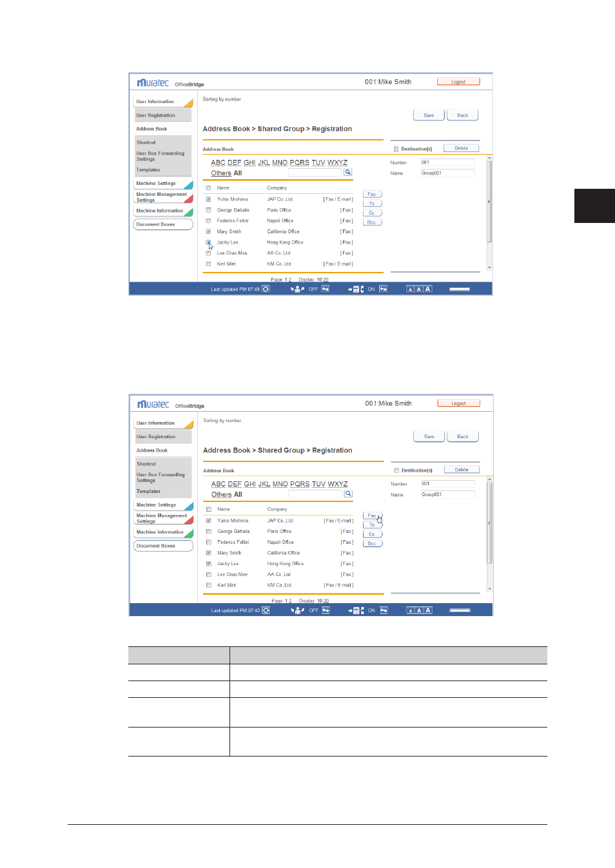Image resolution: width=615 pixels, height=868 pixels.
Task: Choose the largest font size A in the second screenshot
Action: (x=428, y=610)
